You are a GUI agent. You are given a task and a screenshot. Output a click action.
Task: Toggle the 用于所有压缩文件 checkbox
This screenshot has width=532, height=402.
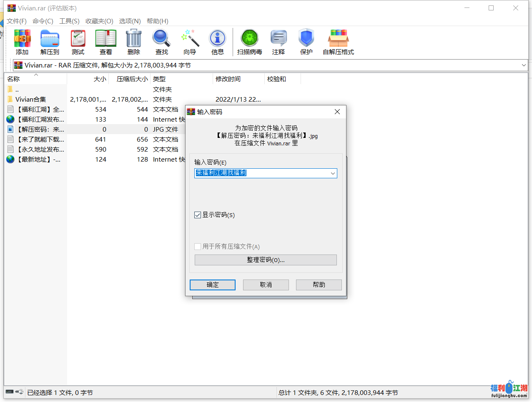click(198, 247)
